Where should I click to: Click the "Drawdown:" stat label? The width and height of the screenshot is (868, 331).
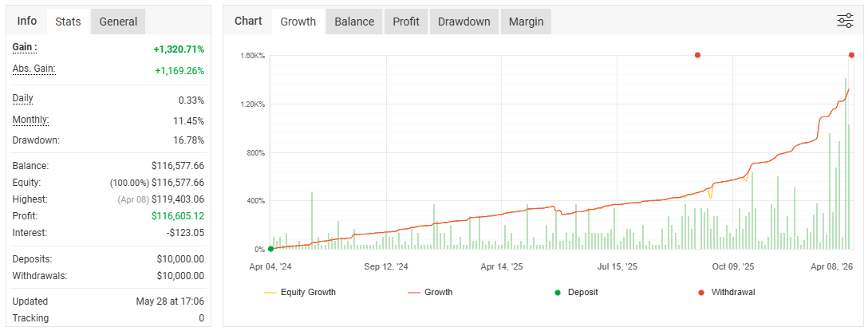tap(36, 140)
